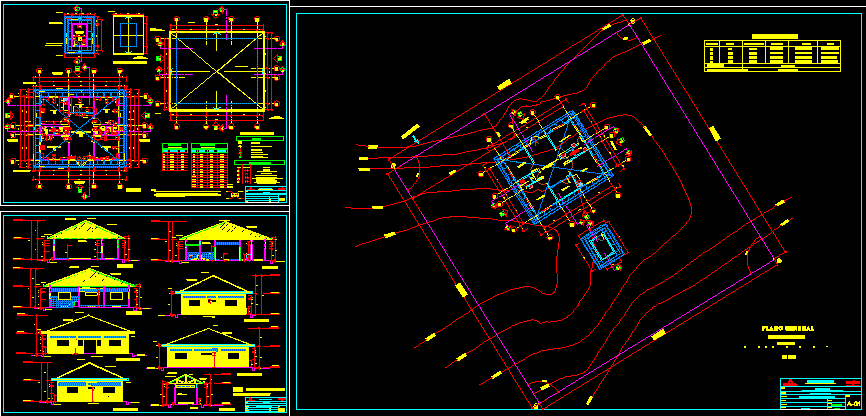Pick the small blue auxiliary building on site plan
866x416 pixels.
[x=603, y=245]
